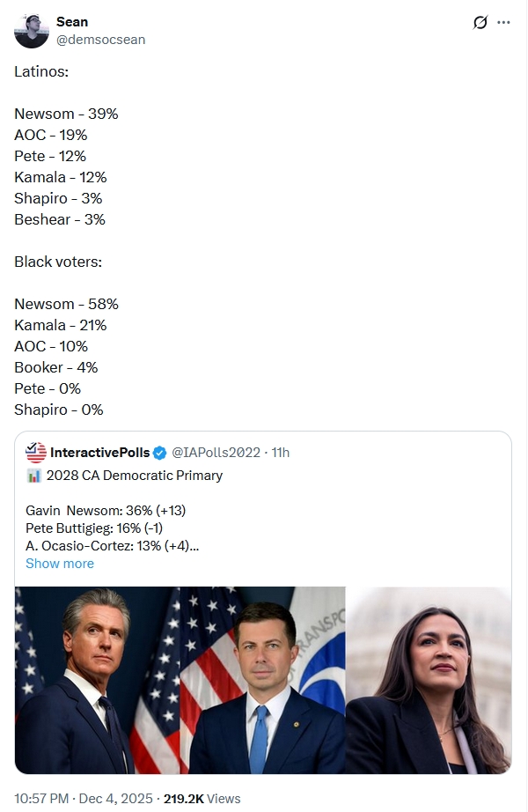Click the 2028 CA Democratic Primary text
Image resolution: width=528 pixels, height=812 pixels.
[135, 476]
